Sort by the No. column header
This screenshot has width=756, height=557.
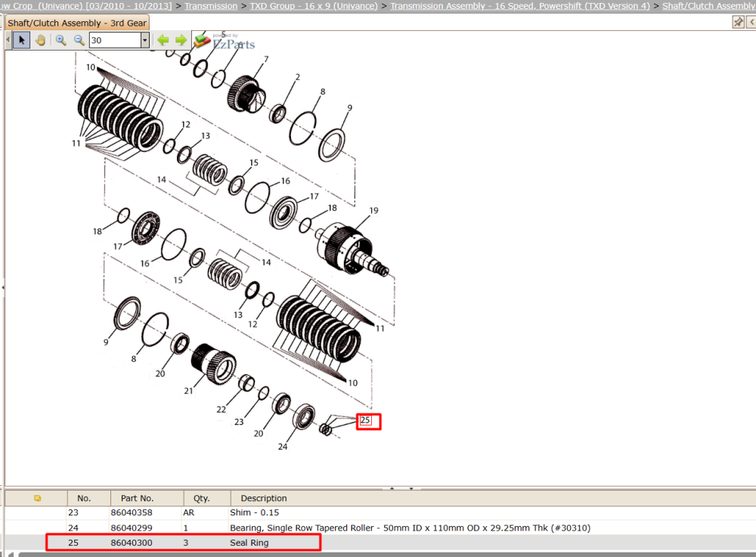(x=84, y=498)
